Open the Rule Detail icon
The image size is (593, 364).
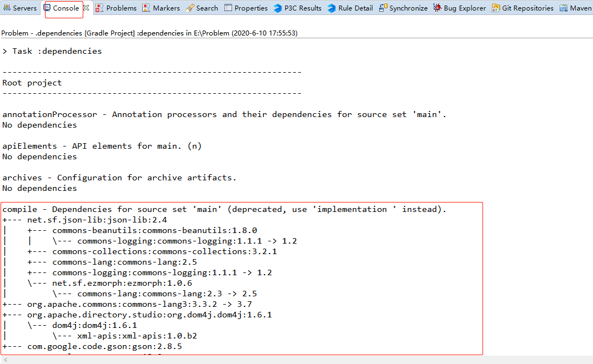(x=331, y=8)
